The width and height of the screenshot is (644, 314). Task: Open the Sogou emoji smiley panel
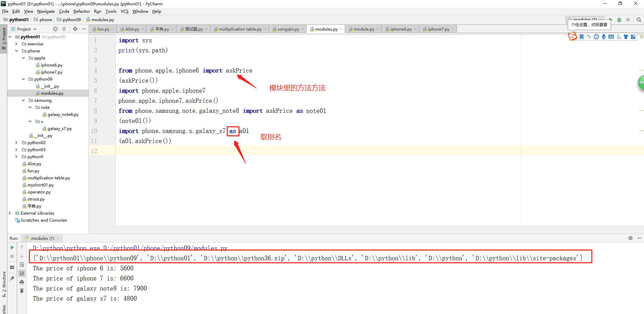596,37
